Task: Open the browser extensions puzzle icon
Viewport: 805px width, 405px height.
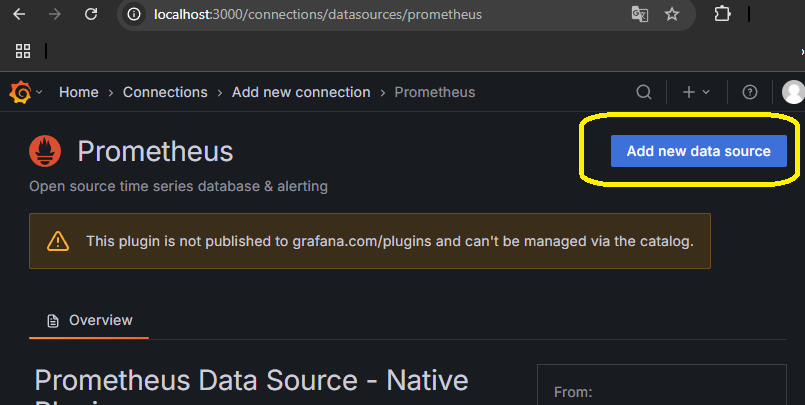Action: point(722,15)
